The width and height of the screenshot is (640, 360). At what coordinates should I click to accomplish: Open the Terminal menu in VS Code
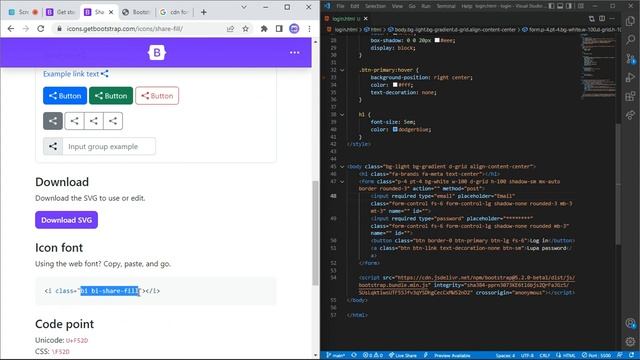pos(446,6)
